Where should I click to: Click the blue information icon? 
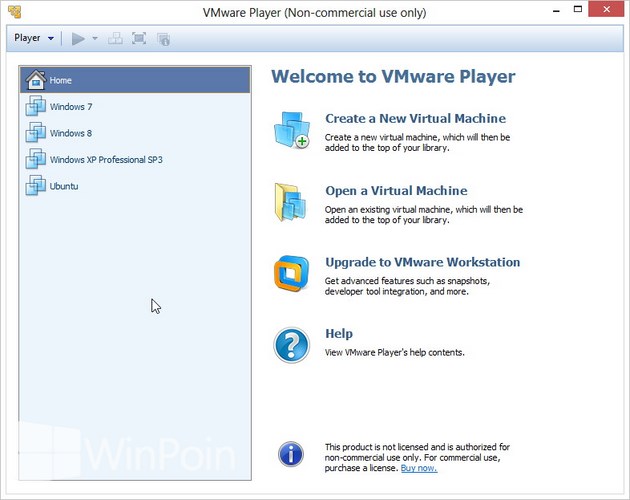(x=291, y=454)
